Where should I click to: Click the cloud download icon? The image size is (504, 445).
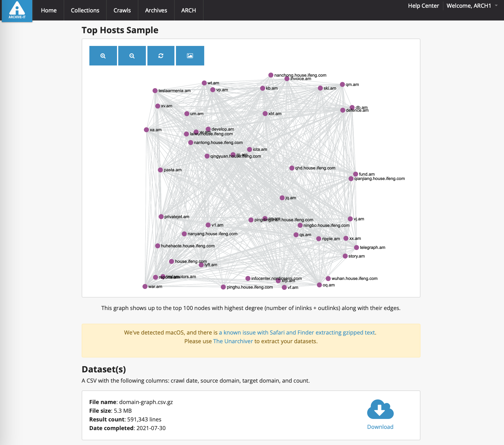380,410
